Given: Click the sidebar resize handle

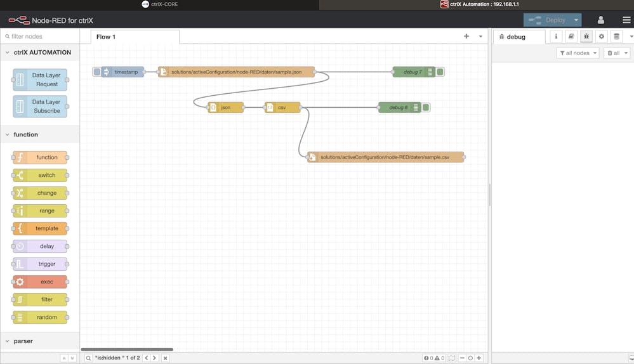Looking at the screenshot, I should [x=490, y=195].
